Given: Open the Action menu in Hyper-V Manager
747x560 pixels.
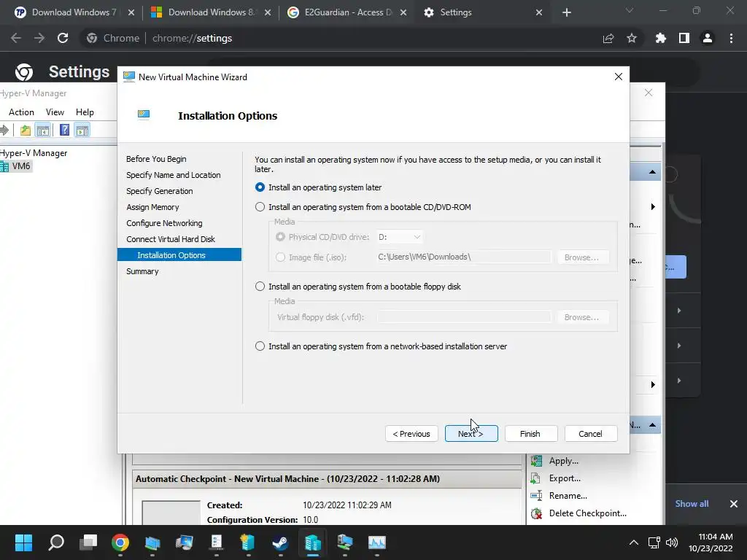Looking at the screenshot, I should pyautogui.click(x=21, y=112).
